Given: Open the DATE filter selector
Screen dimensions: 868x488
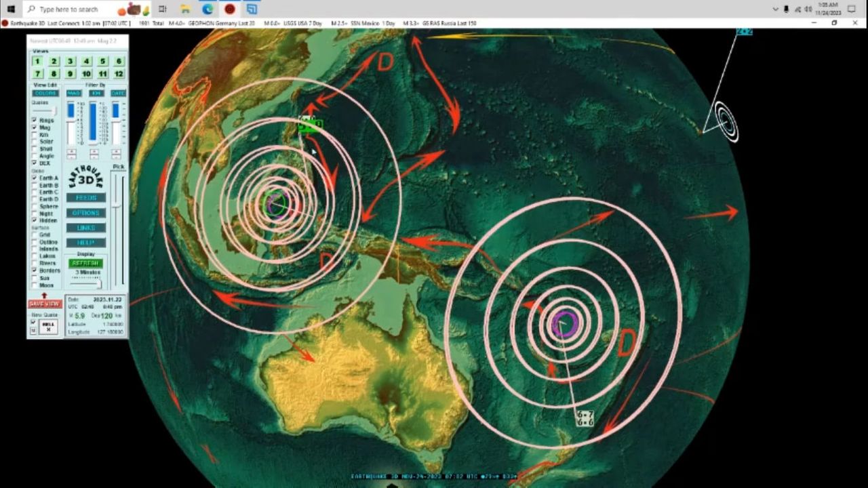Looking at the screenshot, I should 118,93.
